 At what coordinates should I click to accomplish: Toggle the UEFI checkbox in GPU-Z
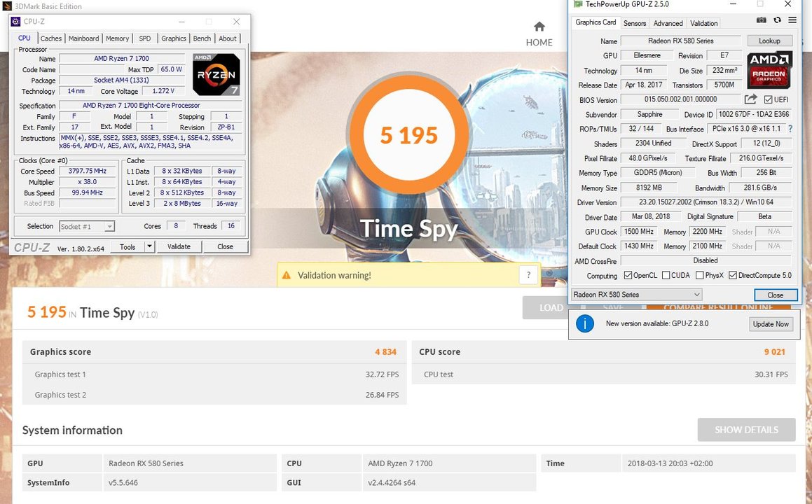click(768, 99)
